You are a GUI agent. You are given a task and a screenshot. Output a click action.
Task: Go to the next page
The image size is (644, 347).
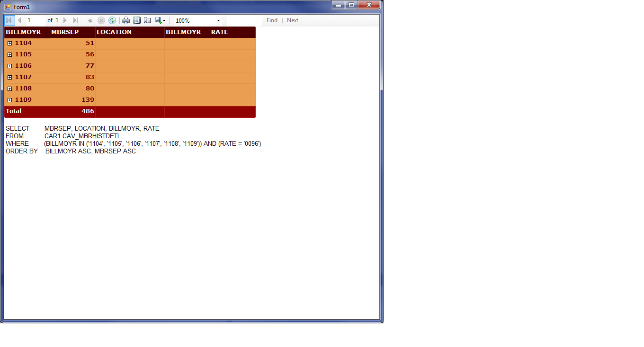[65, 20]
